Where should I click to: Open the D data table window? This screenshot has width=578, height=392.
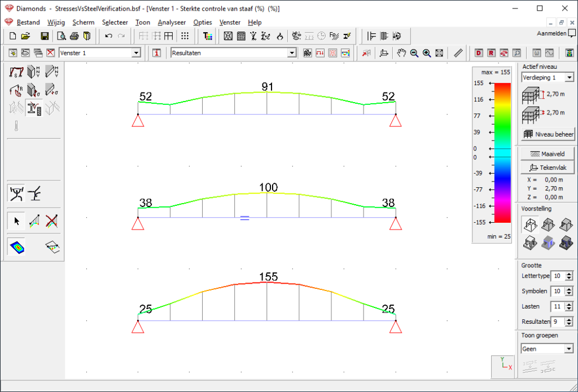pyautogui.click(x=479, y=53)
